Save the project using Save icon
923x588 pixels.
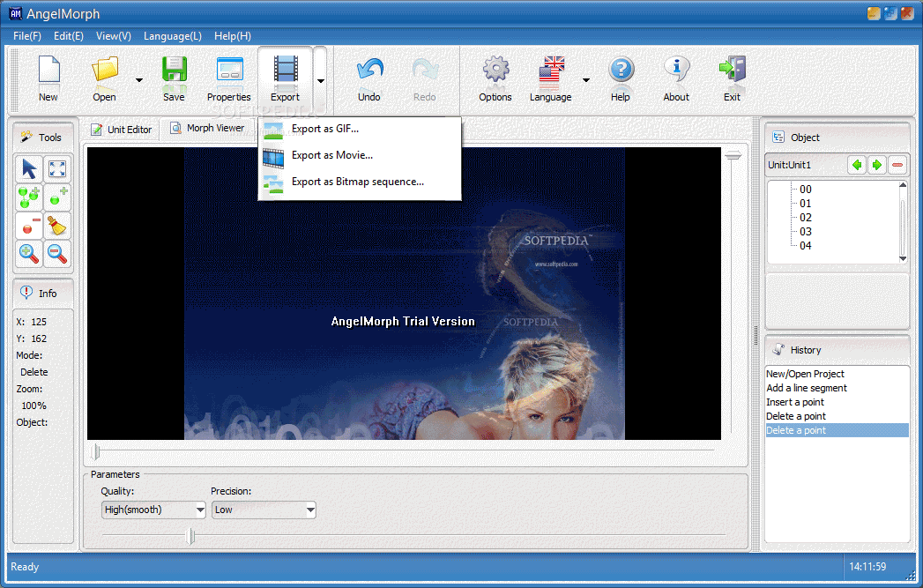[175, 78]
